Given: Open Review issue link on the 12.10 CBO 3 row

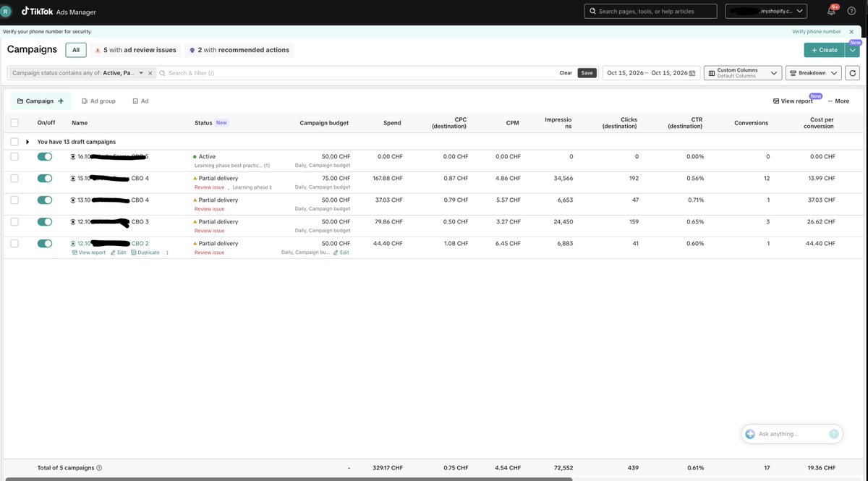Looking at the screenshot, I should tap(209, 231).
